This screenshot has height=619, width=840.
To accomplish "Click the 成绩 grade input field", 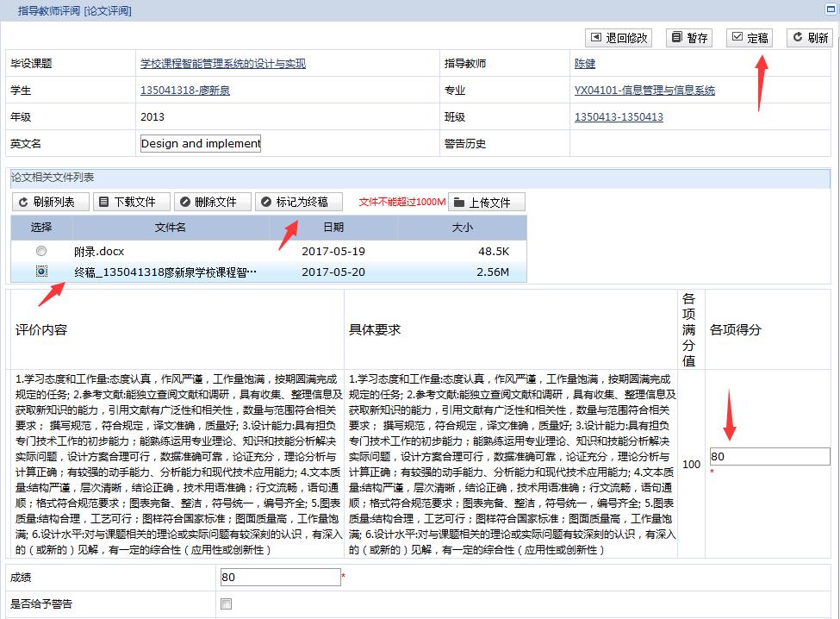I will [281, 578].
